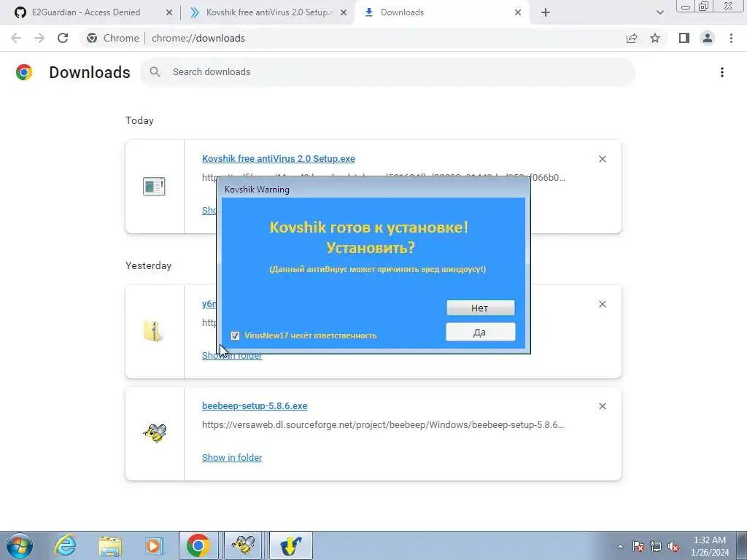The height and width of the screenshot is (560, 747).
Task: Go back to the previous page
Action: click(16, 38)
